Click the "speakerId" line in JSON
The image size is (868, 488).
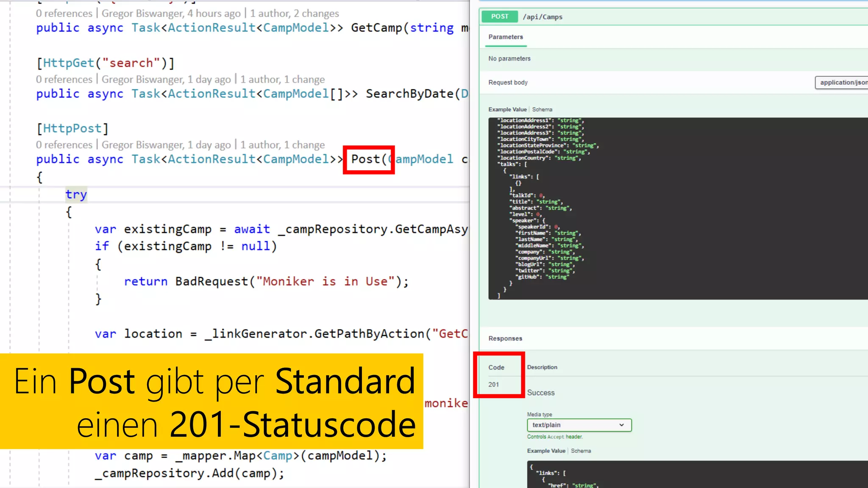tap(538, 227)
